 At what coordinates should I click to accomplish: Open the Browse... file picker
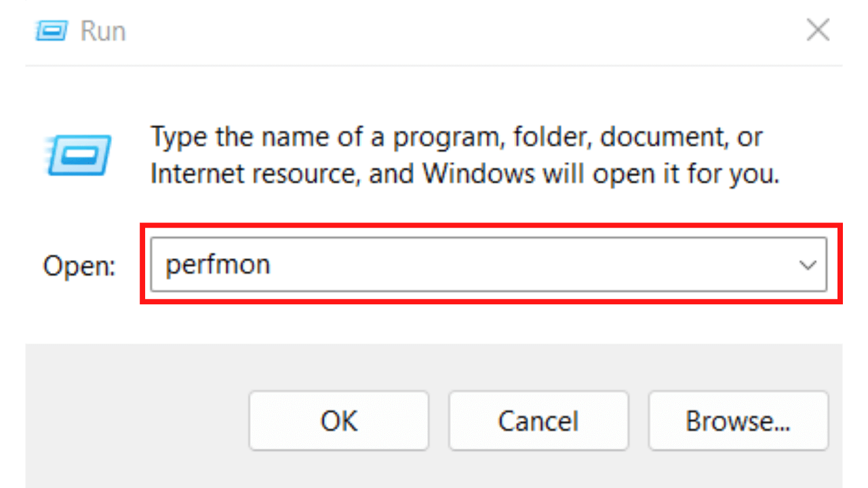(x=738, y=421)
